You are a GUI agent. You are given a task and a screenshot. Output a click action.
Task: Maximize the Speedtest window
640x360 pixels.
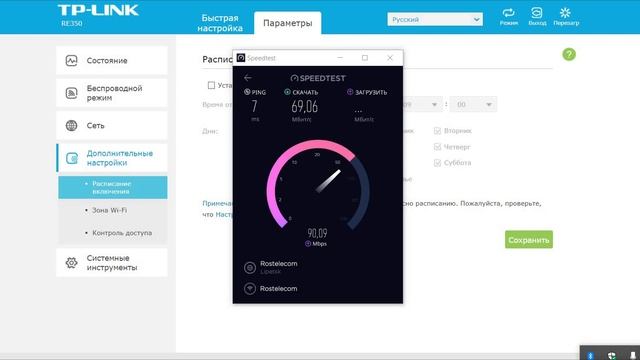pyautogui.click(x=365, y=58)
